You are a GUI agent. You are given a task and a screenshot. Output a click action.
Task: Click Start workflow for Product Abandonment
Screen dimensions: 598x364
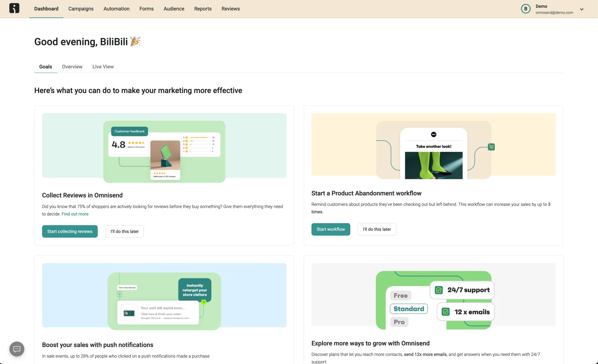pyautogui.click(x=331, y=229)
